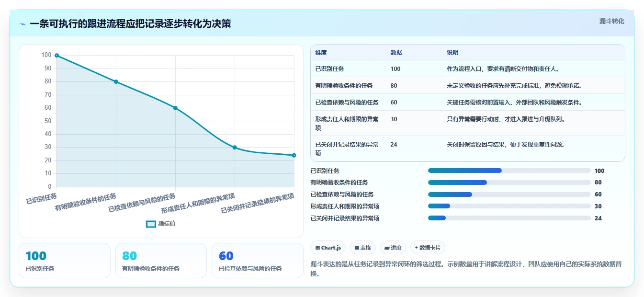The width and height of the screenshot is (644, 297).
Task: Click the lightning icon beside the title
Action: (23, 24)
